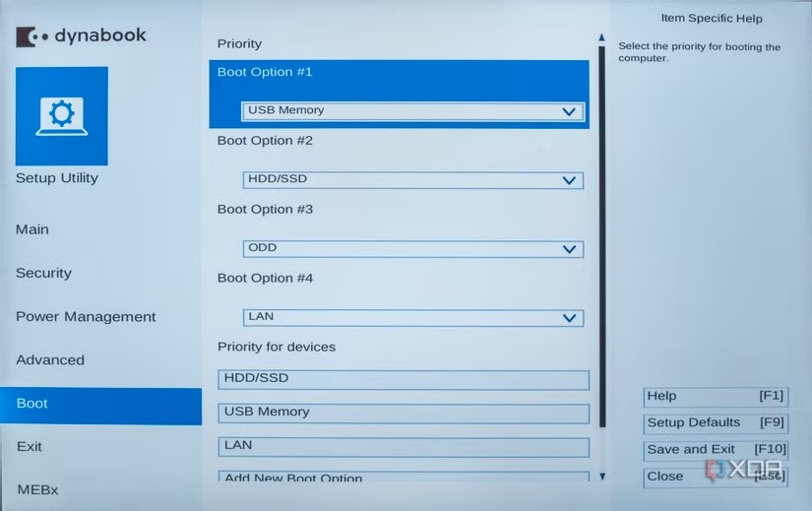Screen dimensions: 812x511
Task: Select USB Memory under Priority for devices
Action: [x=403, y=413]
